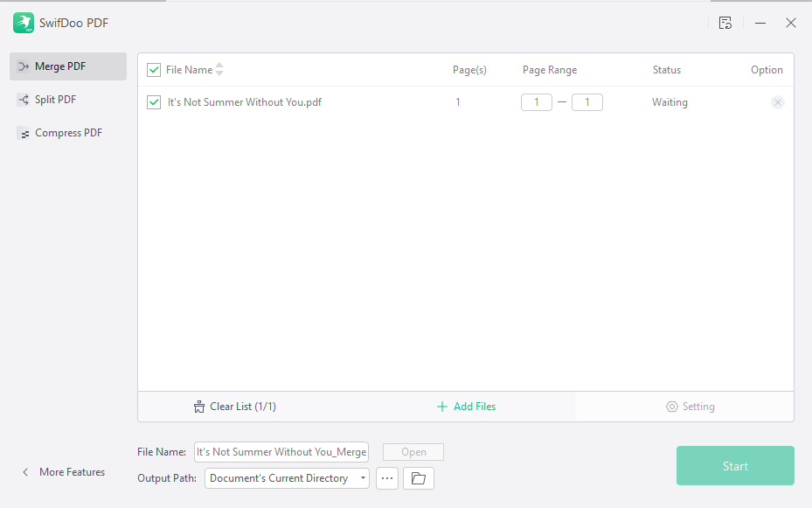Click the SwifDoo PDF logo icon
The width and height of the screenshot is (812, 508).
24,23
